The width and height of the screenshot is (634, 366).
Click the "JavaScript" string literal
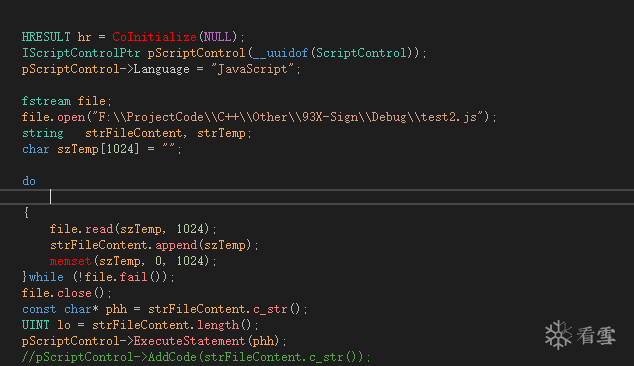(x=253, y=69)
